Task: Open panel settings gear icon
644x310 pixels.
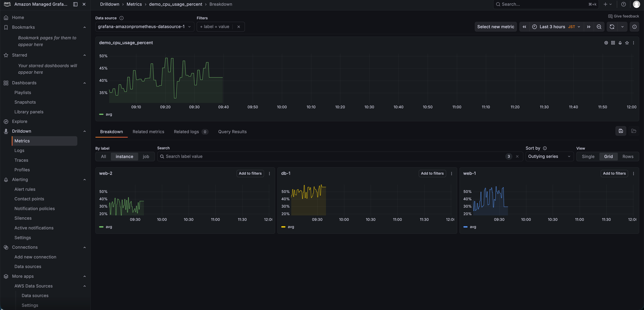Action: pyautogui.click(x=606, y=43)
